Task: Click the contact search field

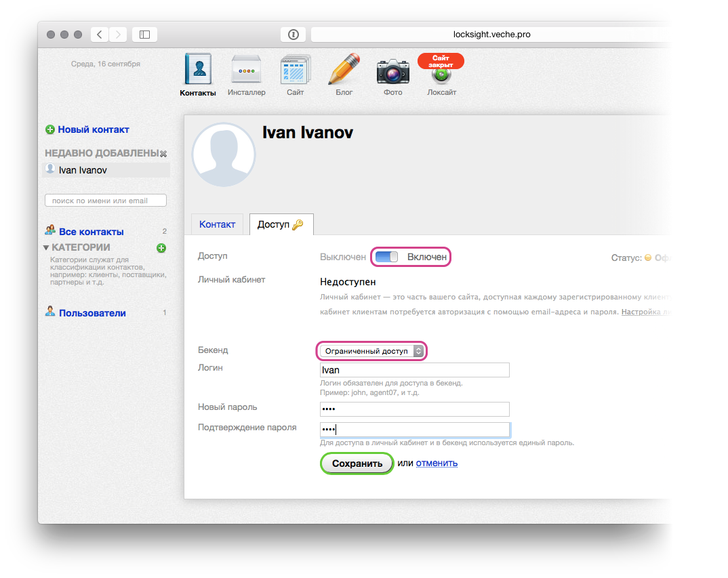Action: point(105,201)
